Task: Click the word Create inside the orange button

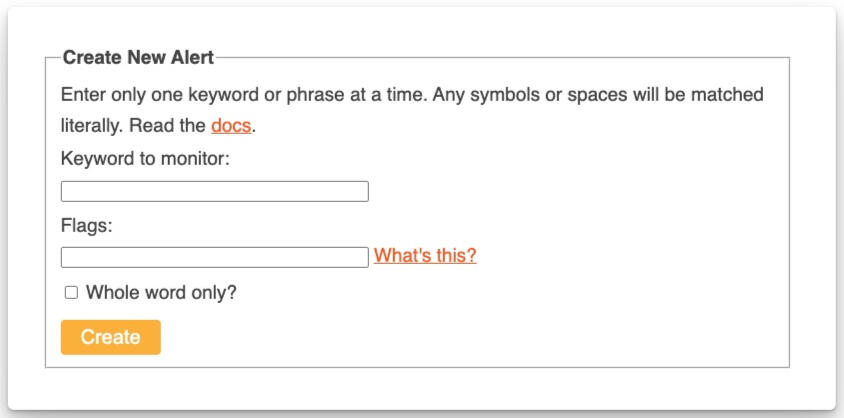Action: pyautogui.click(x=110, y=337)
